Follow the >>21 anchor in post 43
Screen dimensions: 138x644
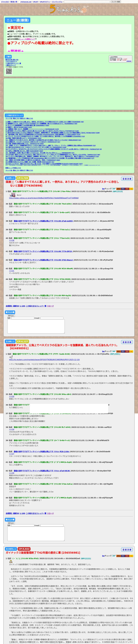12,271
